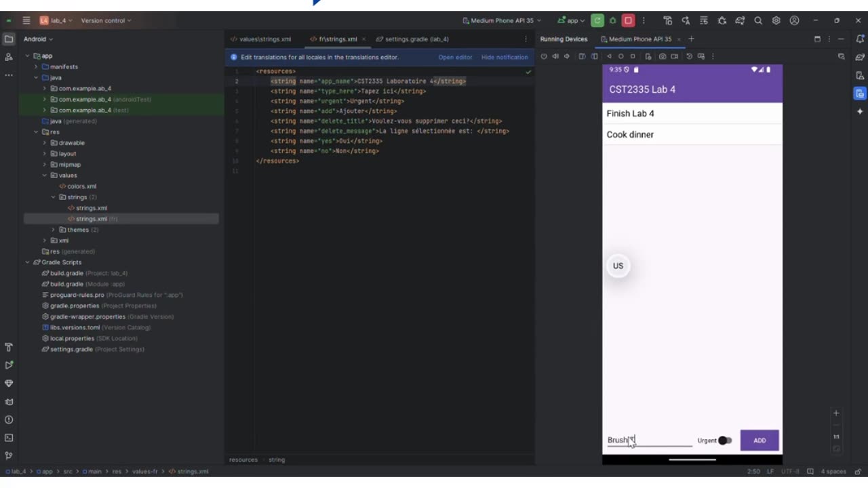Click values-fr in breadcrumb bar
The height and width of the screenshot is (488, 868).
[146, 471]
